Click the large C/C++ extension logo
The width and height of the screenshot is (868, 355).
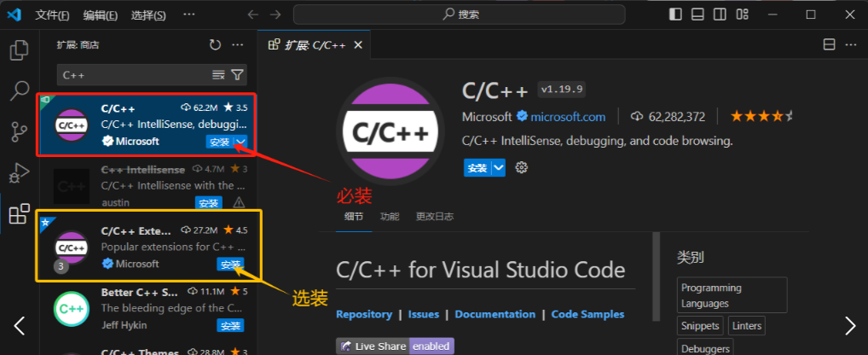click(x=390, y=133)
